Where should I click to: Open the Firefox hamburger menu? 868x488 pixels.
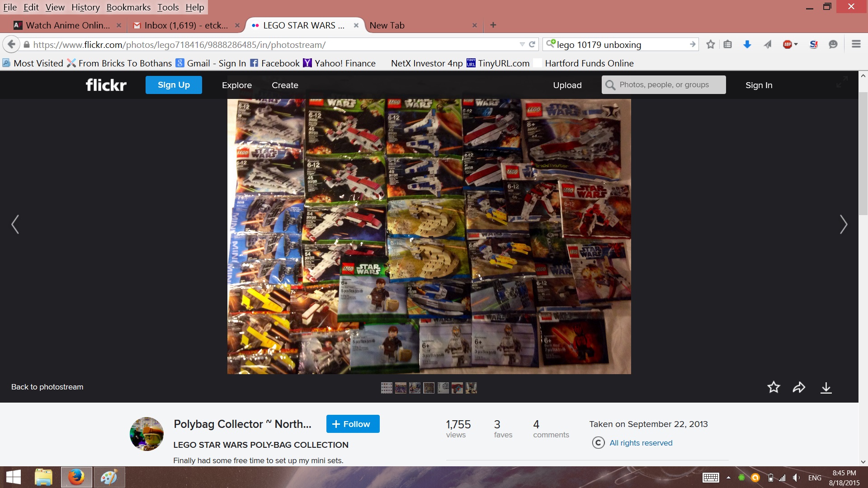[856, 44]
